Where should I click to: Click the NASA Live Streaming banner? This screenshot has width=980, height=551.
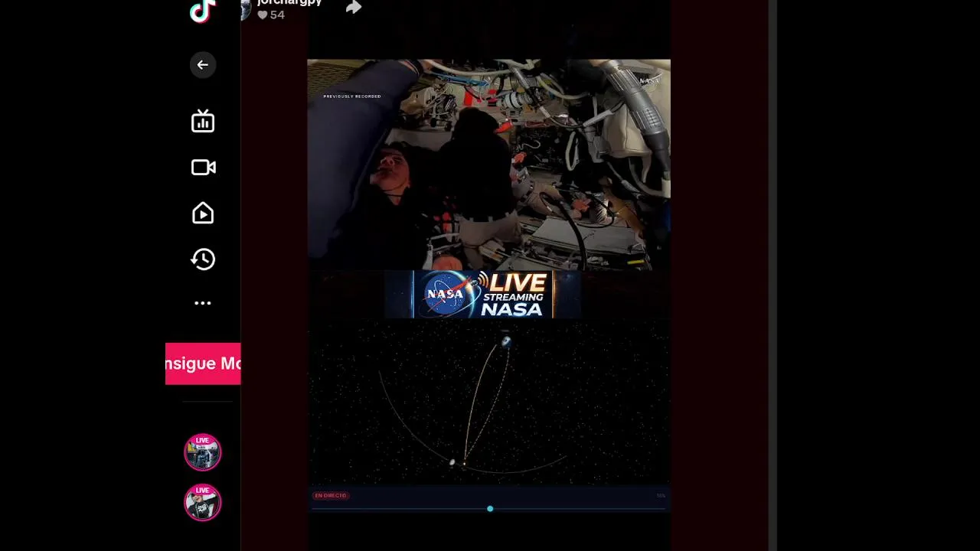tap(483, 294)
